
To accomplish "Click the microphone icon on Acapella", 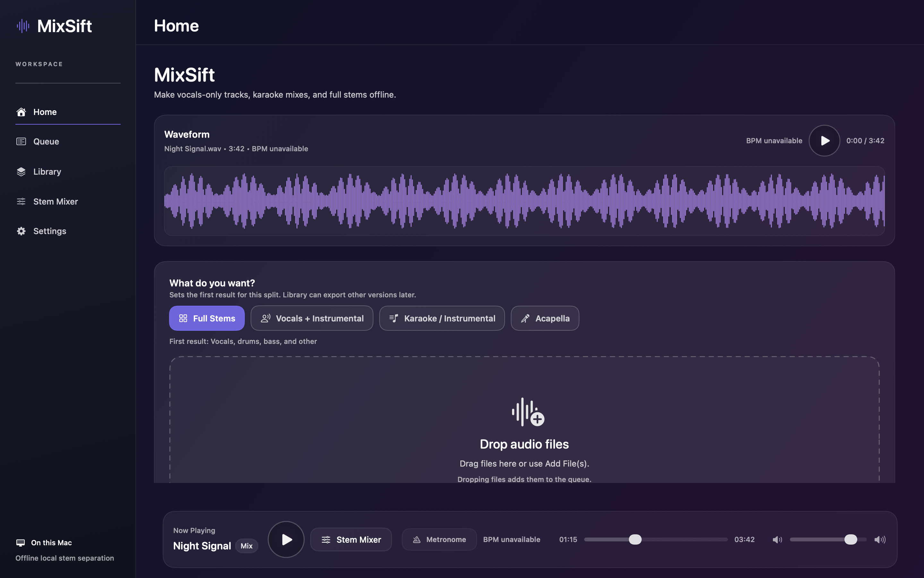I will click(x=526, y=318).
